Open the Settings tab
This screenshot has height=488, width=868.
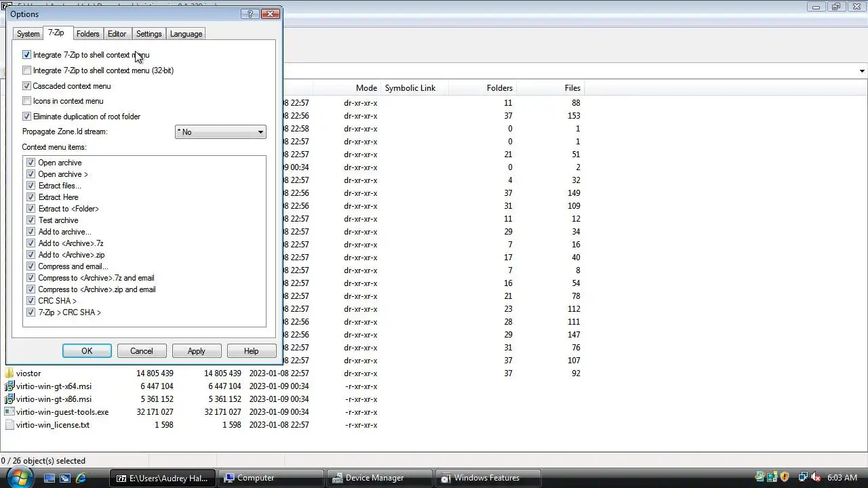[149, 34]
